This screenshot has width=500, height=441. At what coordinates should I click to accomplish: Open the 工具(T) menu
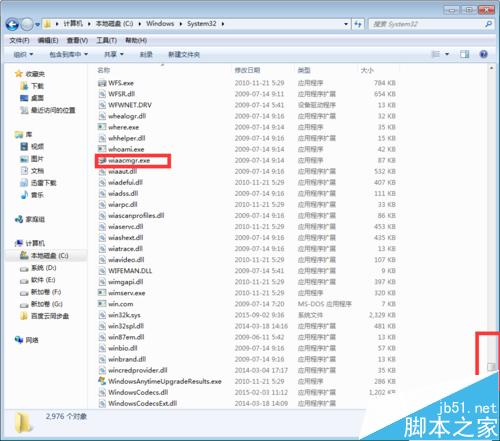tap(107, 40)
